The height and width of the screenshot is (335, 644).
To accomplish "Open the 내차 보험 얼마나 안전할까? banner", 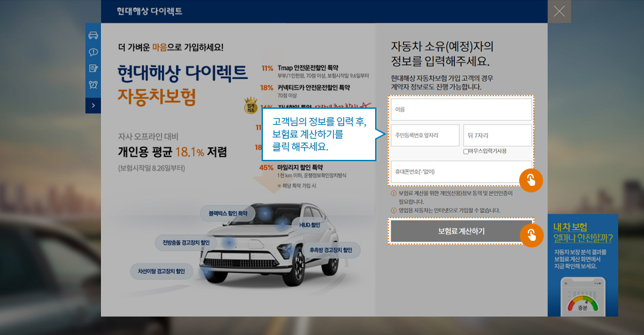I will 582,265.
